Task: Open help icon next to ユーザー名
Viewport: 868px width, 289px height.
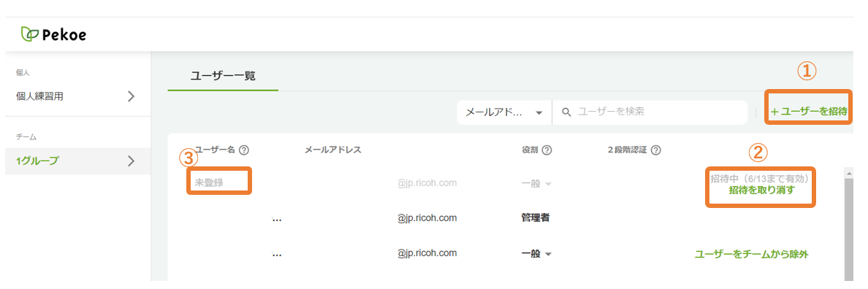Action: [x=243, y=150]
